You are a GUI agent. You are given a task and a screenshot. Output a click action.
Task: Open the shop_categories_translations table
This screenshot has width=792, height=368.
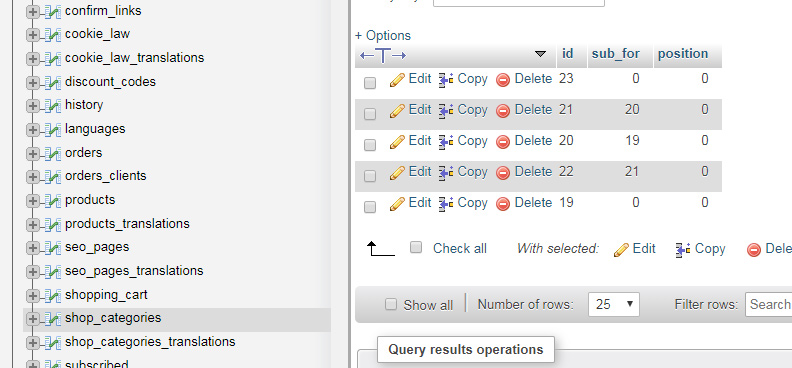click(x=150, y=342)
